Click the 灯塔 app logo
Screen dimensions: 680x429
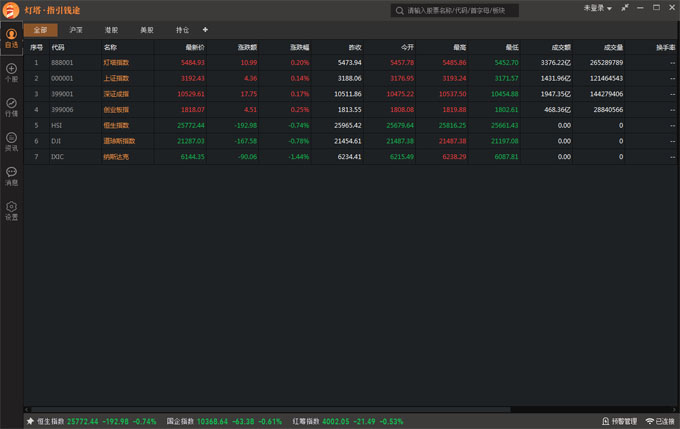pyautogui.click(x=10, y=10)
